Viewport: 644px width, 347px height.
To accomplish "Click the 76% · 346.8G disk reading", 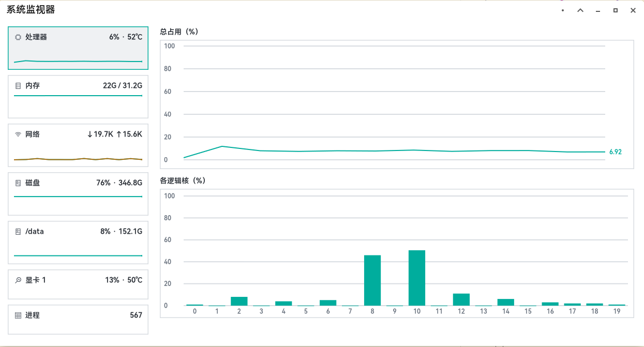I will coord(119,183).
